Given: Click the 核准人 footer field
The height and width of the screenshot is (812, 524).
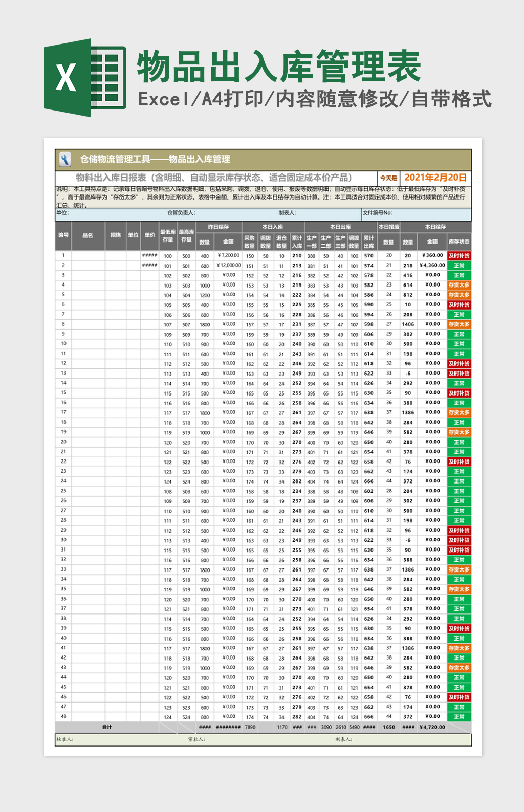Looking at the screenshot, I should (65, 739).
